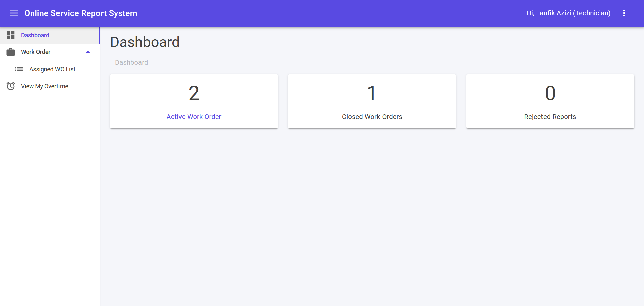Screen dimensions: 644x306
Task: Click the Assigned WO List list icon
Action: 19,69
